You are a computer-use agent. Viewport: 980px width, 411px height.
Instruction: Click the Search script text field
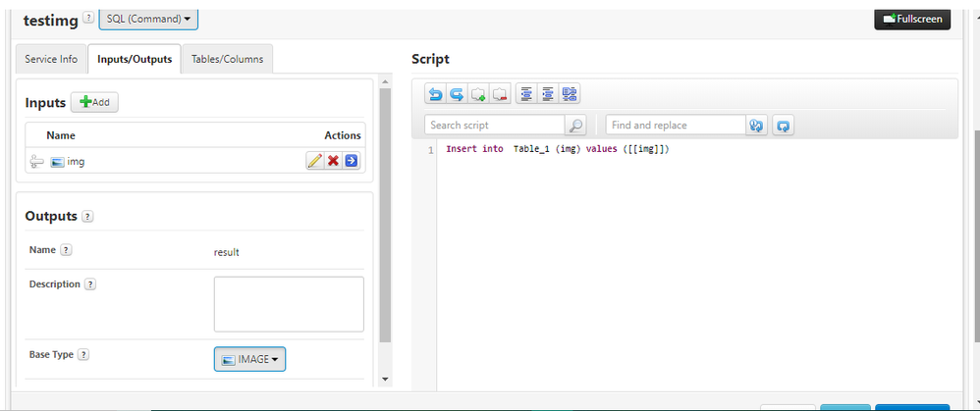click(x=495, y=126)
